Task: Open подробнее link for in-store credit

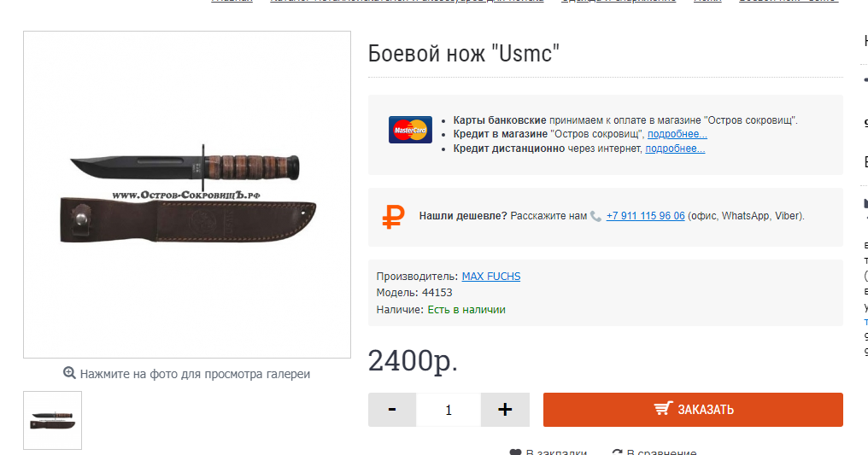Action: pyautogui.click(x=677, y=134)
